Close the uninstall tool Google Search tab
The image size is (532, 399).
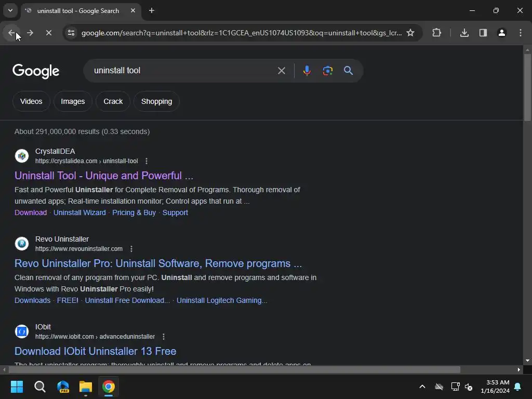[x=133, y=10]
